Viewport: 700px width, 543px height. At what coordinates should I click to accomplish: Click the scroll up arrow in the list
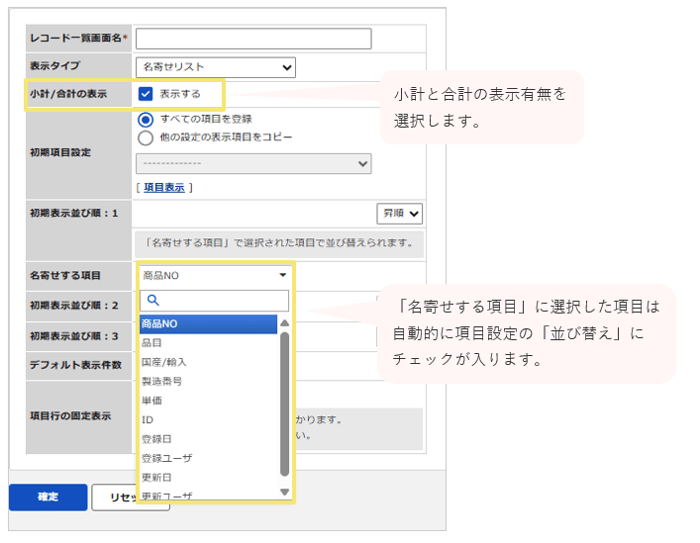[x=284, y=322]
